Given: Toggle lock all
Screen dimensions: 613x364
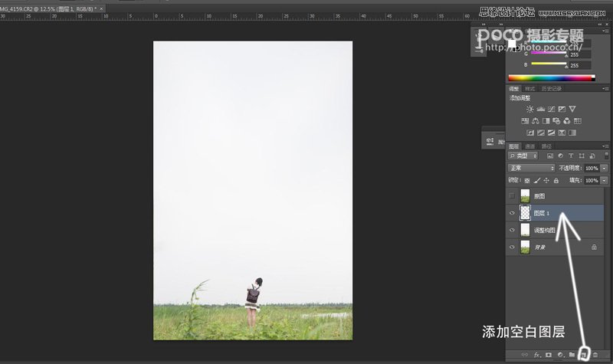Looking at the screenshot, I should [556, 180].
